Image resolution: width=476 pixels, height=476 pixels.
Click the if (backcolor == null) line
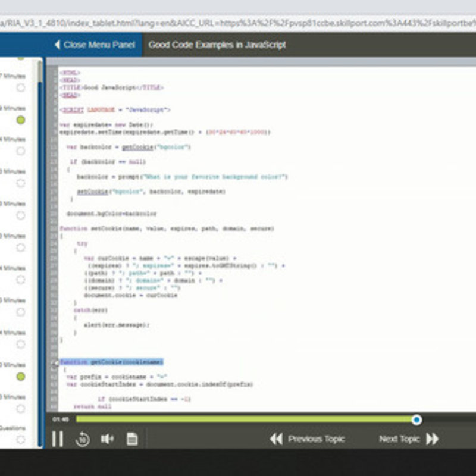tap(108, 162)
